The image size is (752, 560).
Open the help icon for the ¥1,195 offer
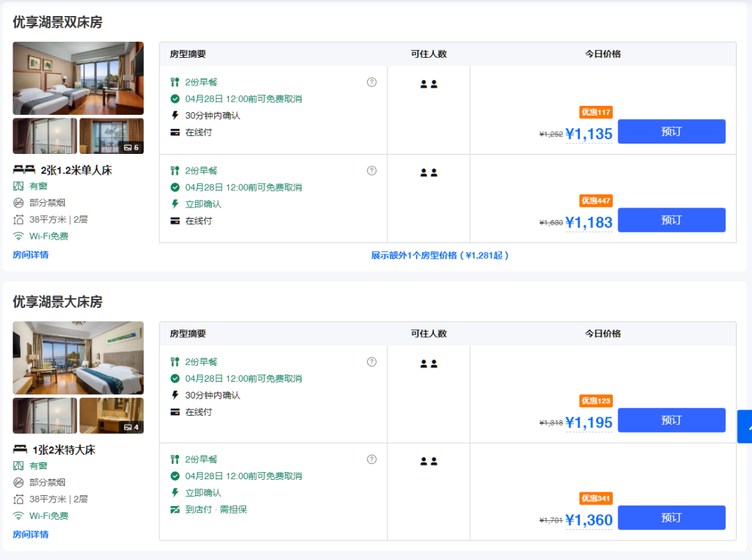coord(372,361)
